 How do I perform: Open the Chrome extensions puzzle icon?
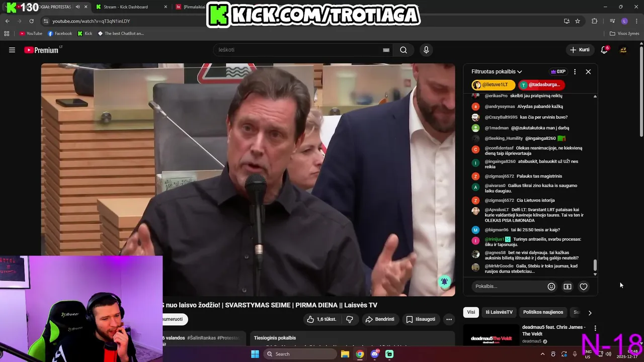(595, 21)
